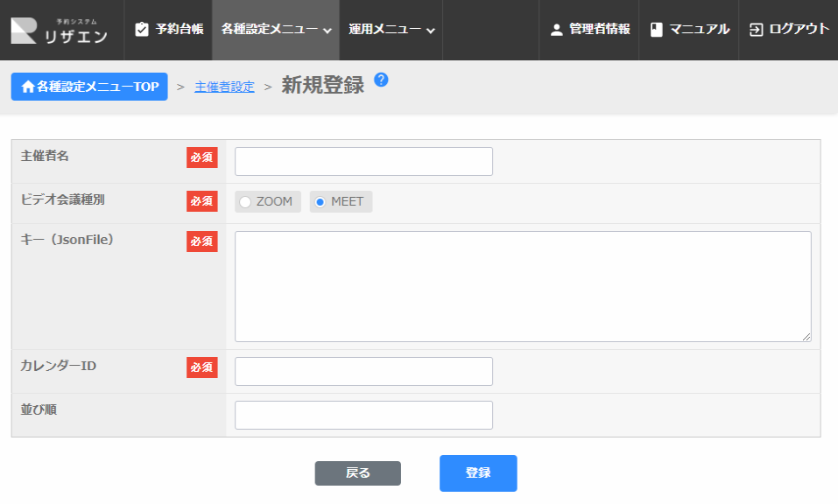Click the Rizaen logo icon
The width and height of the screenshot is (838, 504).
(x=24, y=30)
